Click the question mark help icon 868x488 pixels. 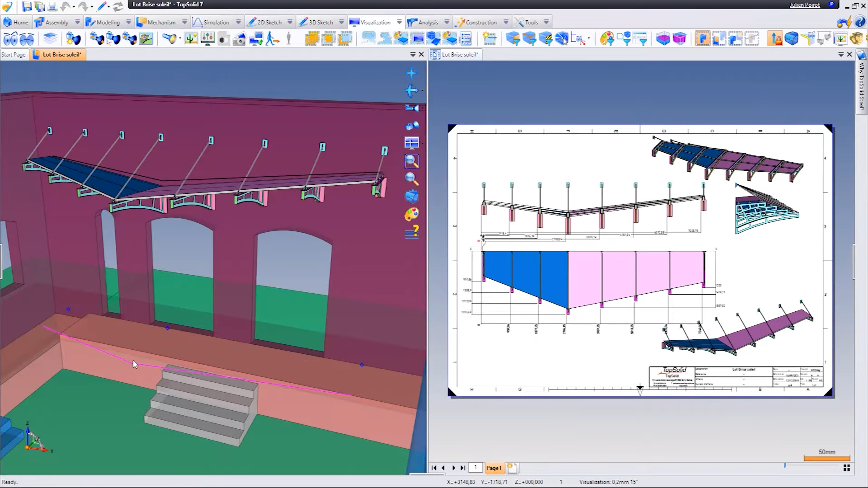pyautogui.click(x=860, y=22)
